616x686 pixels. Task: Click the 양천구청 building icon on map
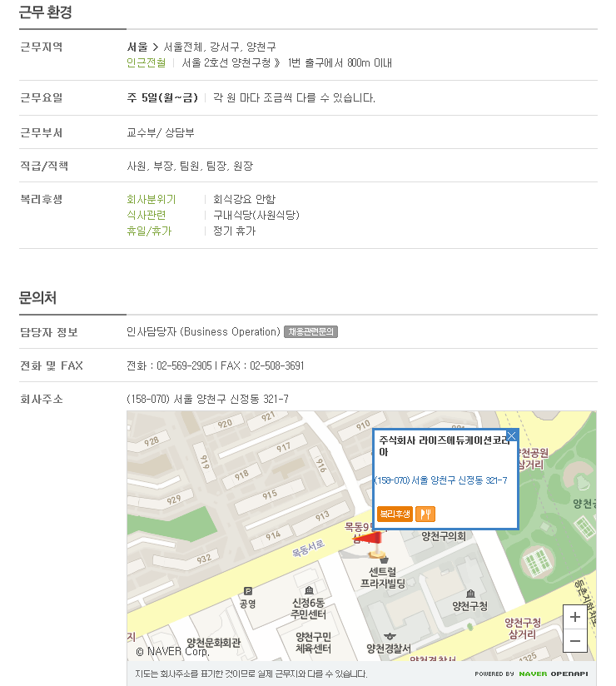pos(471,594)
